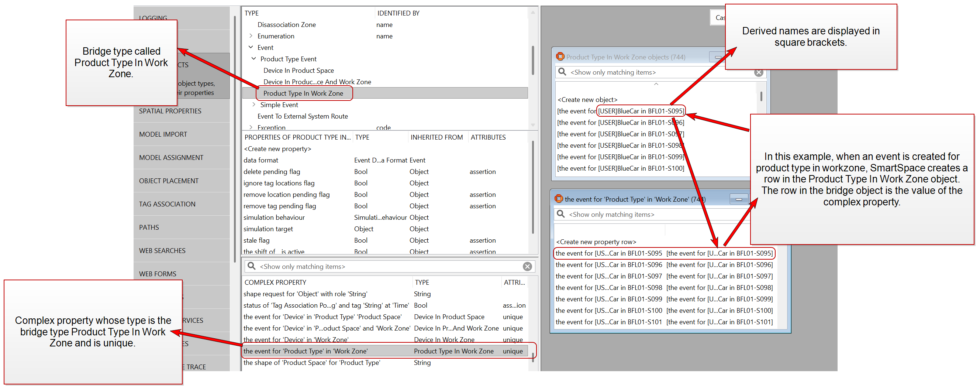The width and height of the screenshot is (980, 390).
Task: Select shape of 'Product Space' for 'Product Type'
Action: (x=385, y=362)
